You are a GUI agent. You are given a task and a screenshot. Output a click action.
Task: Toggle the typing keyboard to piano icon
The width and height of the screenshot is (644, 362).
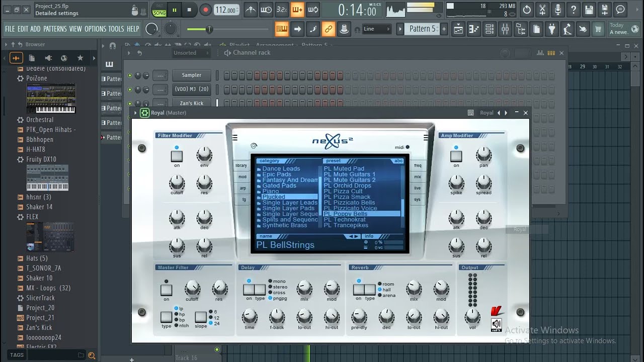(x=282, y=29)
